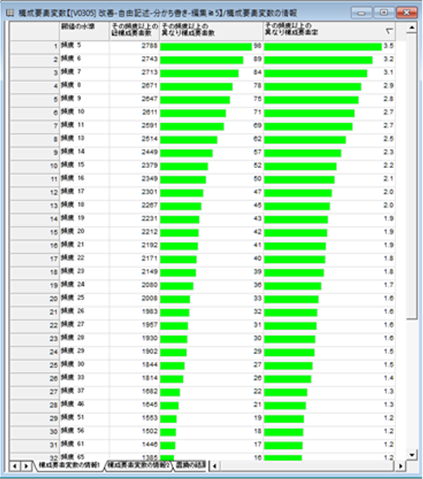Screen dimensions: 423x479
Task: Click the table icon in the title bar
Action: (10, 13)
